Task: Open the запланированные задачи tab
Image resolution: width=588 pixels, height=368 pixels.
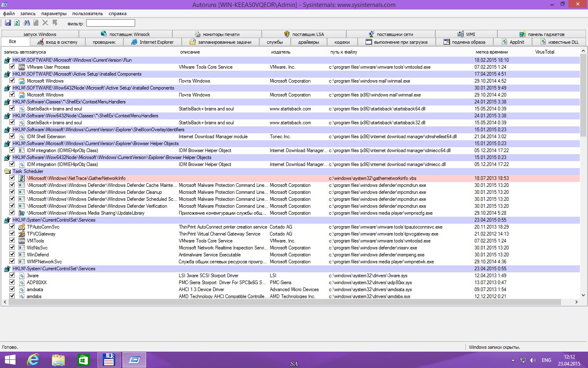Action: click(220, 42)
